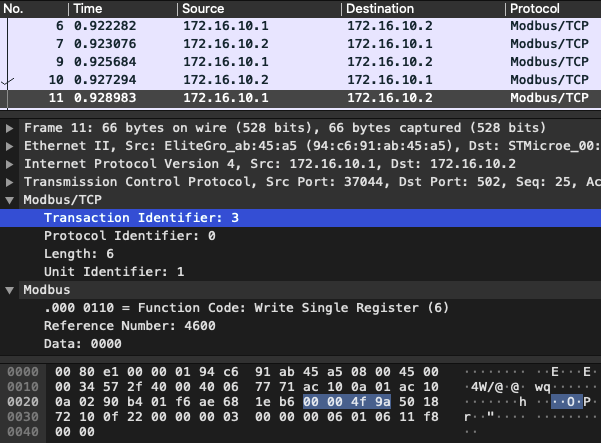Select packet number 7 in the list
Image resolution: width=601 pixels, height=443 pixels.
pos(300,44)
